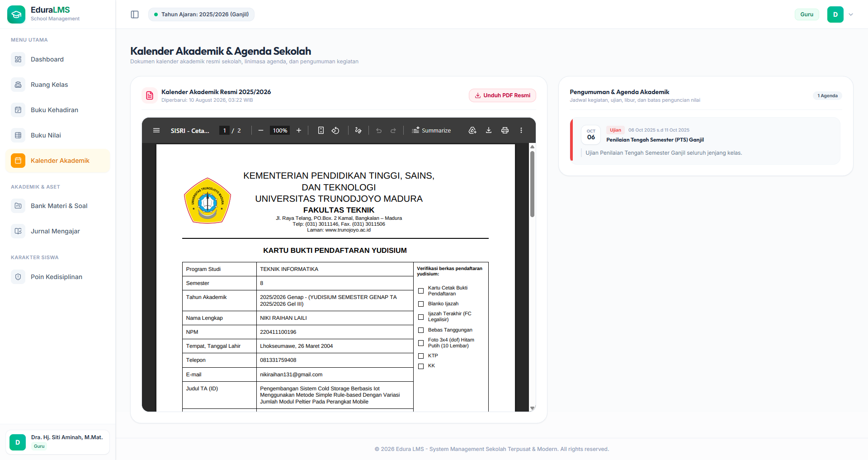Zoom out the PDF with minus icon
868x460 pixels.
[261, 130]
